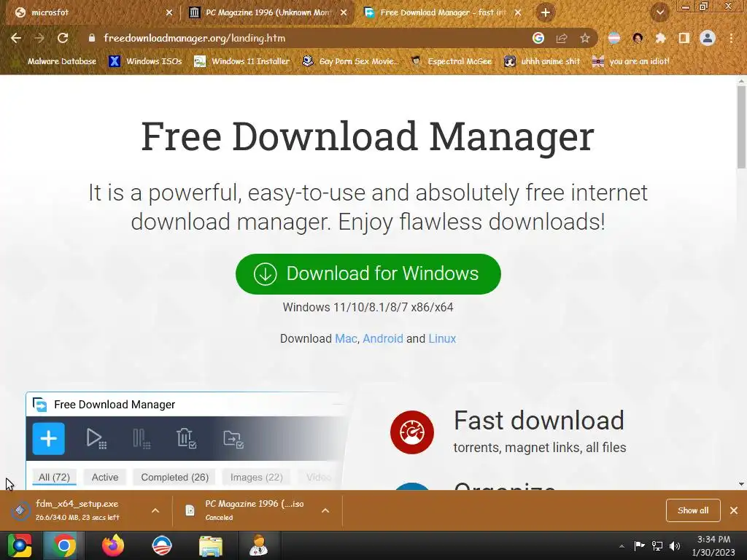Select the Images (22) filter tab
The image size is (747, 560).
(x=256, y=477)
